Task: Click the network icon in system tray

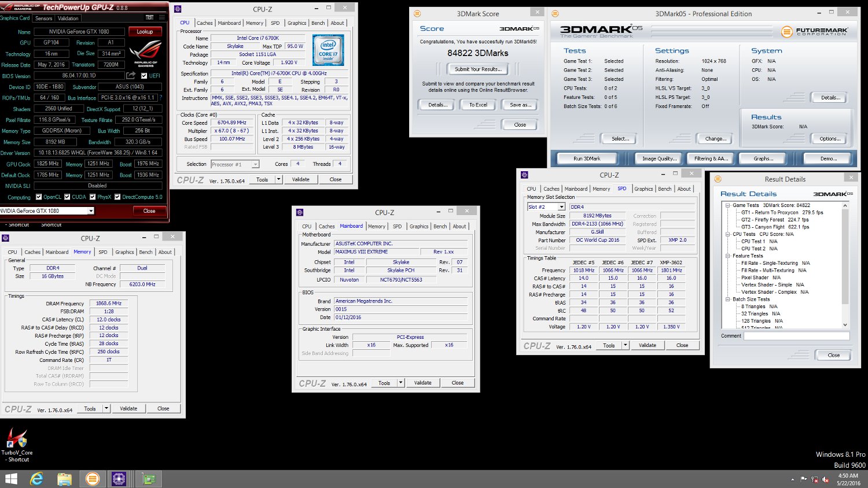Action: [x=814, y=479]
